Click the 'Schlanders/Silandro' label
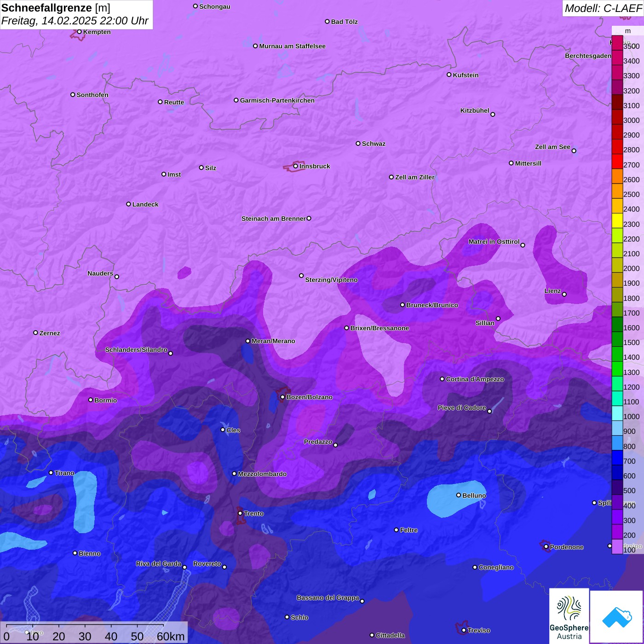This screenshot has width=644, height=644. tap(136, 350)
